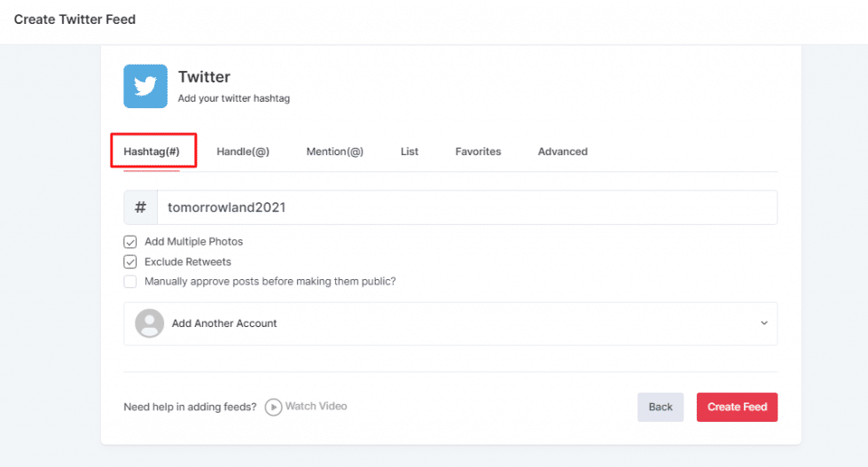
Task: Expand the chevron arrow on Add Another Account
Action: [763, 323]
